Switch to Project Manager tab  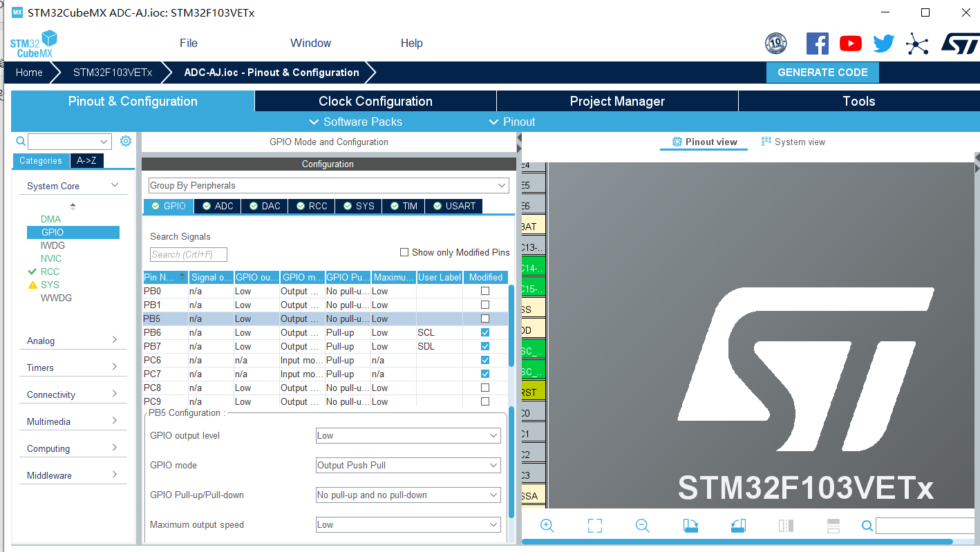617,101
